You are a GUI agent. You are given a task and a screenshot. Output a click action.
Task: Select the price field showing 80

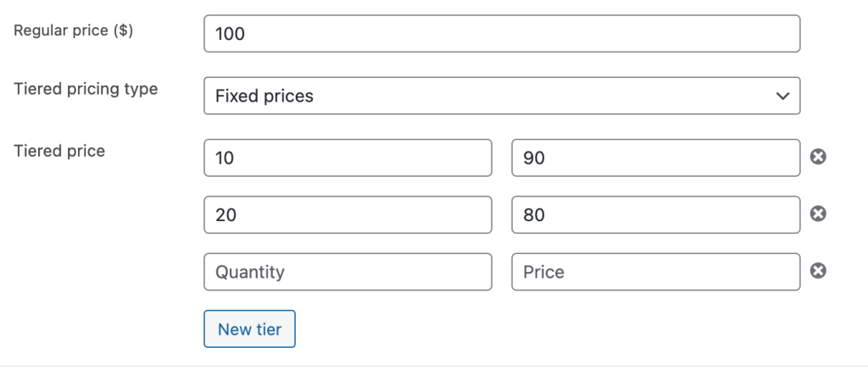(655, 215)
